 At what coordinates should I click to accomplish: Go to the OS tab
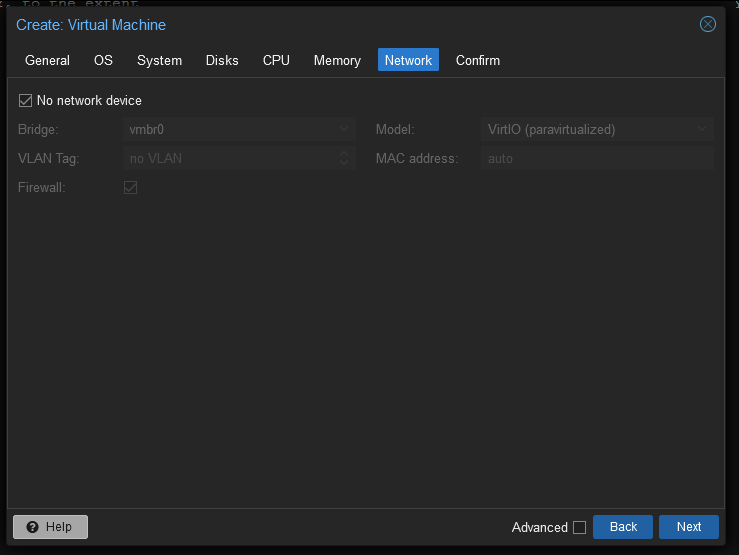point(103,60)
